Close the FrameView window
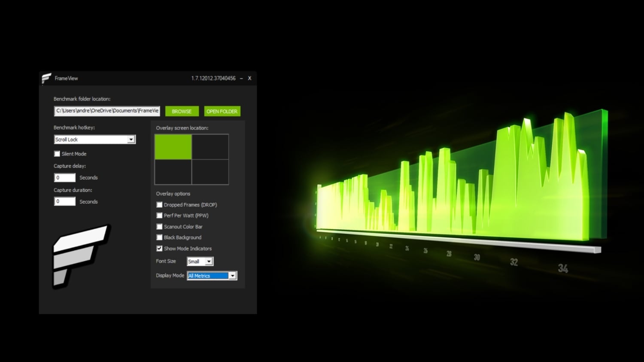 [249, 79]
